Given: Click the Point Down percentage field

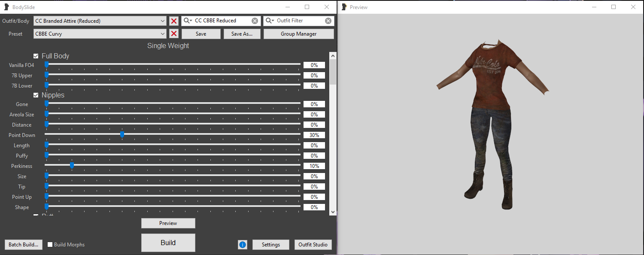Looking at the screenshot, I should 314,135.
